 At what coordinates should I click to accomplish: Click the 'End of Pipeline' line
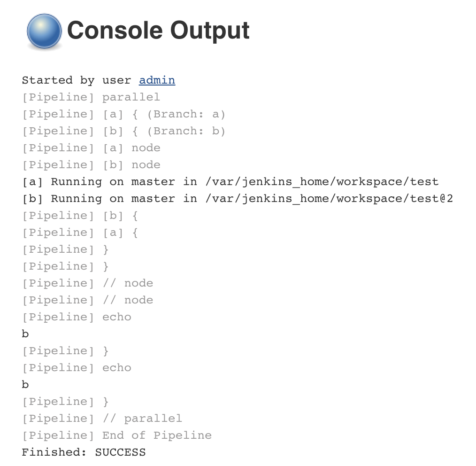click(x=117, y=435)
